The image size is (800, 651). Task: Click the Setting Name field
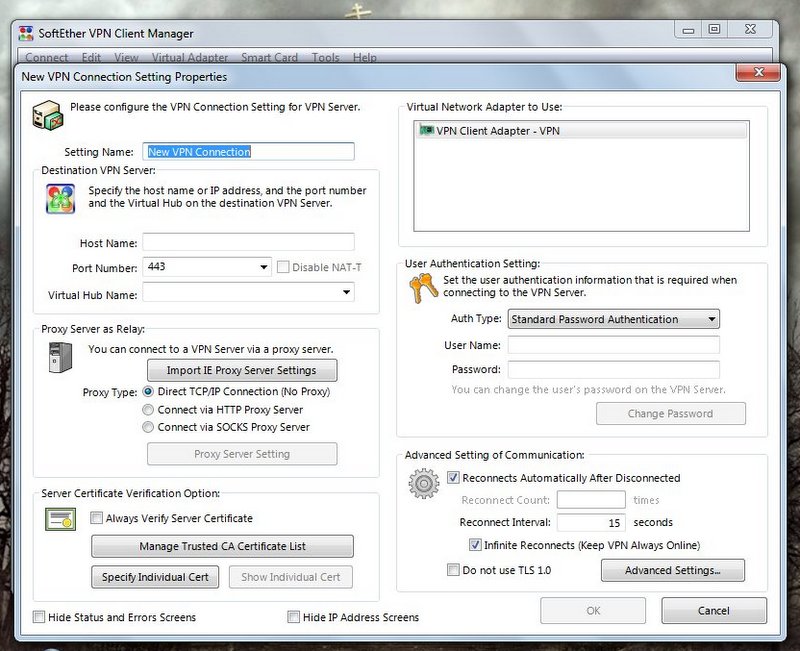248,152
